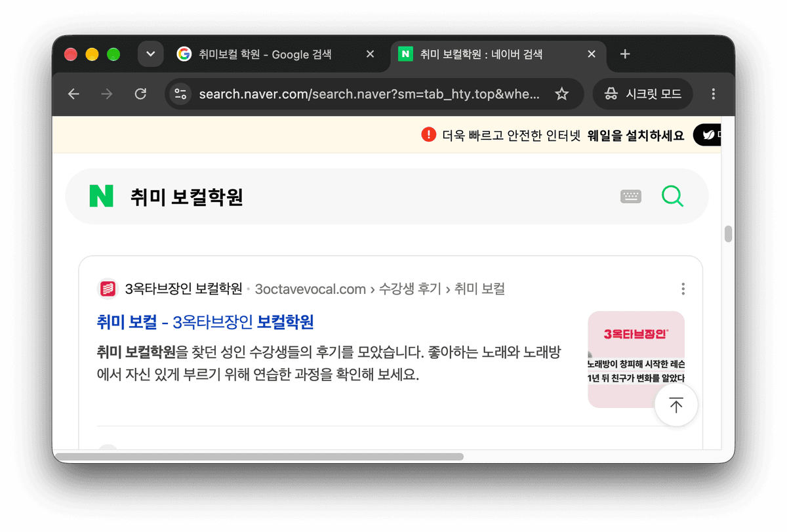
Task: Click the search.naver.com address bar URL
Action: click(369, 94)
